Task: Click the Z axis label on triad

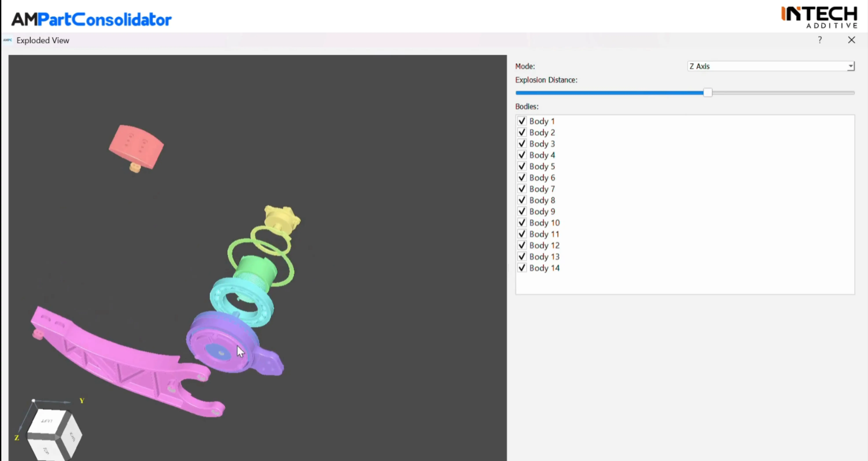Action: pos(16,438)
